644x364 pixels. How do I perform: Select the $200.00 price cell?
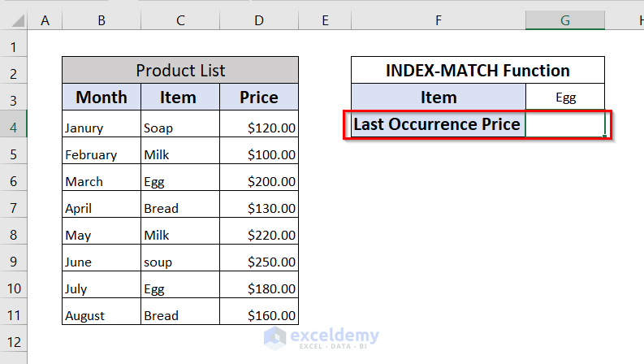click(258, 181)
